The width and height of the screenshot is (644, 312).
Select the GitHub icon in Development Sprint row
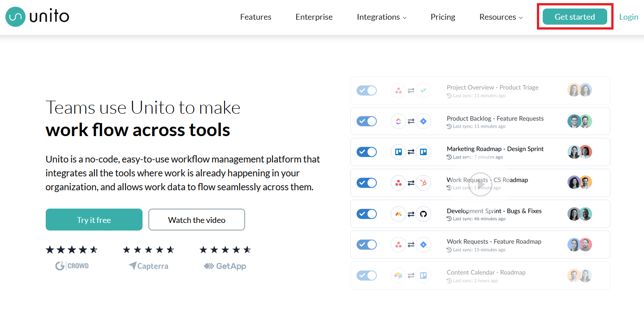(x=423, y=214)
